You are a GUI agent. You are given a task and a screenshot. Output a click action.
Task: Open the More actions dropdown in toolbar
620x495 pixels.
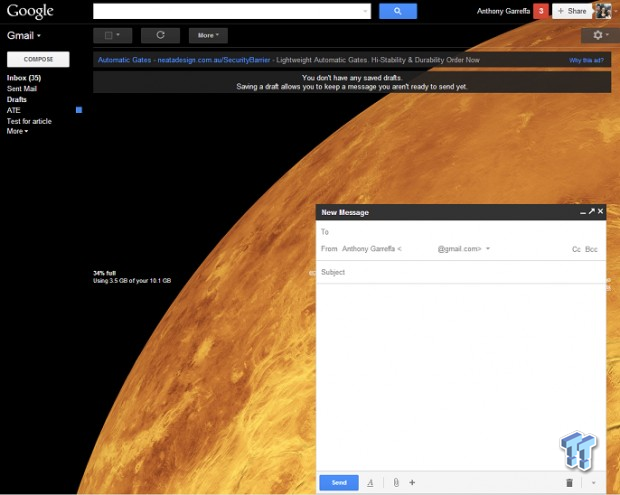tap(208, 35)
